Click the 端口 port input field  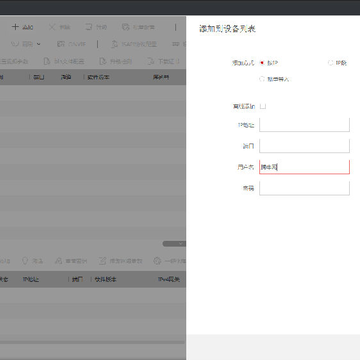coord(304,146)
